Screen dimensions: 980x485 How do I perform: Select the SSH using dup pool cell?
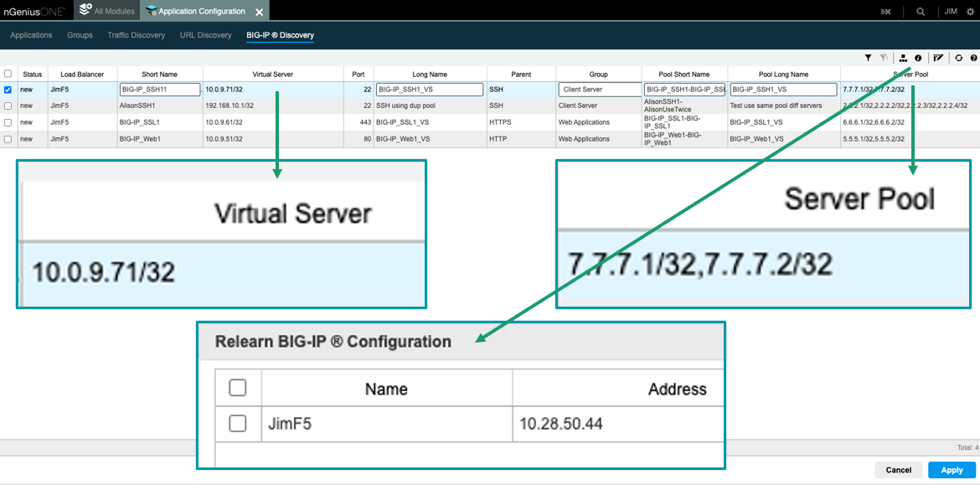[x=430, y=106]
